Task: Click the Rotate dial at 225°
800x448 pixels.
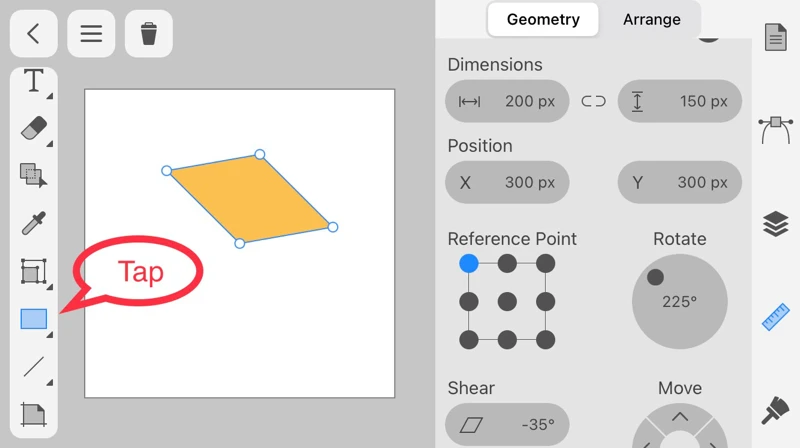Action: pos(679,301)
